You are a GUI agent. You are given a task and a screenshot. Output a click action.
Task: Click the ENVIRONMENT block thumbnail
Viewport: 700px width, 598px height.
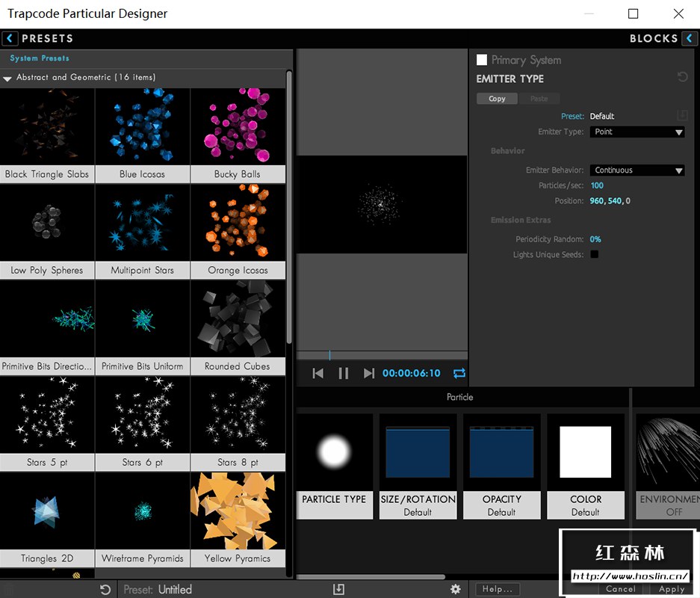(667, 452)
